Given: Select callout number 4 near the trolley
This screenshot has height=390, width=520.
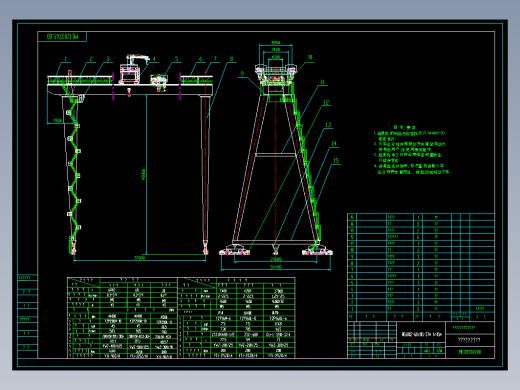Looking at the screenshot, I should (x=154, y=59).
